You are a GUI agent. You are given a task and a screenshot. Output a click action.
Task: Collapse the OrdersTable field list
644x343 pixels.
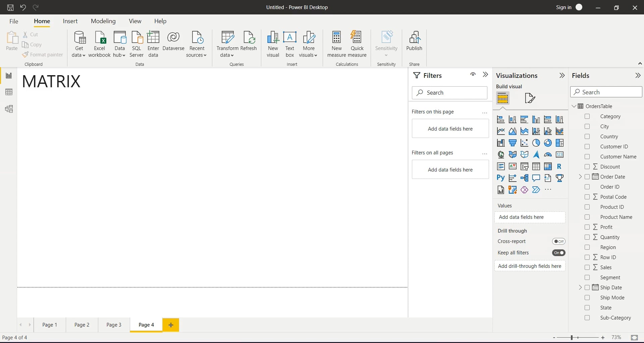click(574, 106)
